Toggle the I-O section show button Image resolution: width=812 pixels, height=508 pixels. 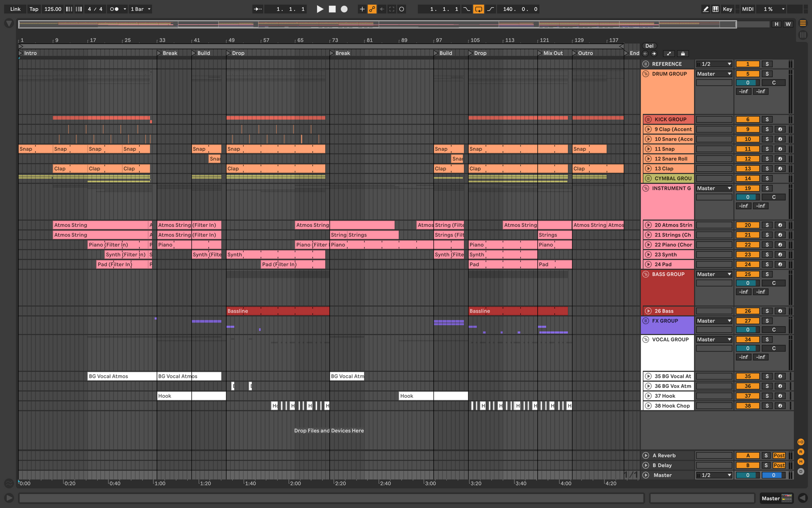click(801, 442)
